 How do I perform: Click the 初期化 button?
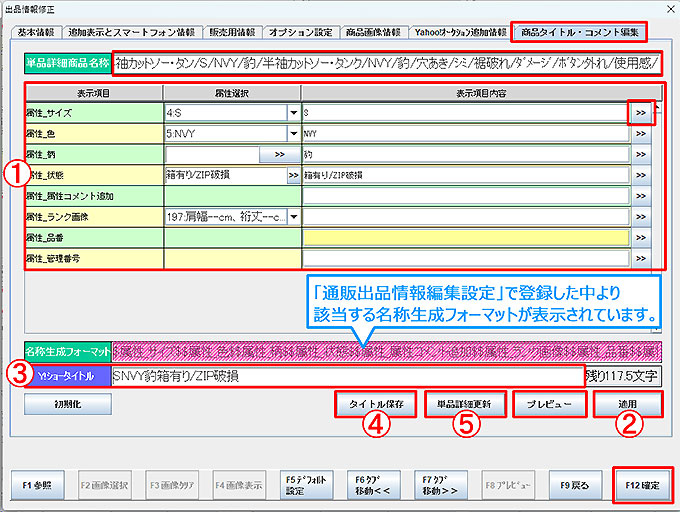click(68, 404)
